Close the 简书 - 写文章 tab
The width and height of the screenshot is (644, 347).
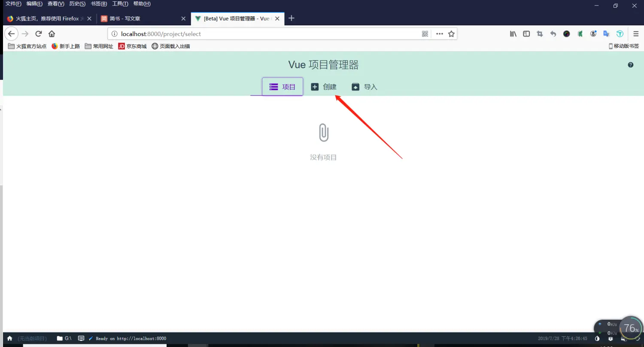click(183, 18)
